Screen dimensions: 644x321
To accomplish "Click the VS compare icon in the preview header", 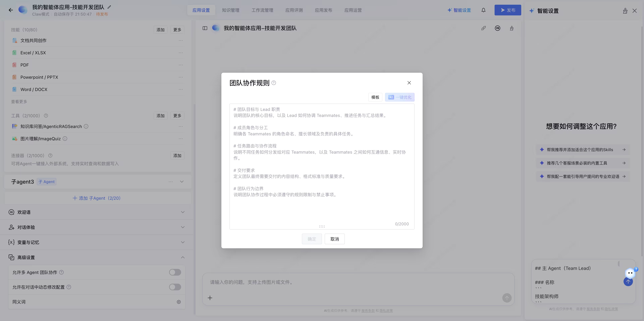I will 497,28.
